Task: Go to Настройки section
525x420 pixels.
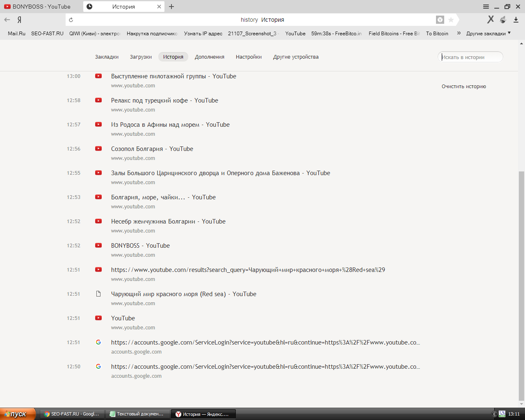Action: coord(249,57)
